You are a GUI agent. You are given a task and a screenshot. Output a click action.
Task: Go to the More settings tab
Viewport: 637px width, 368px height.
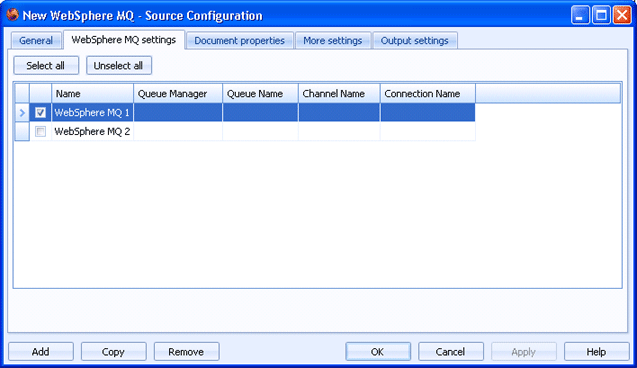coord(333,41)
